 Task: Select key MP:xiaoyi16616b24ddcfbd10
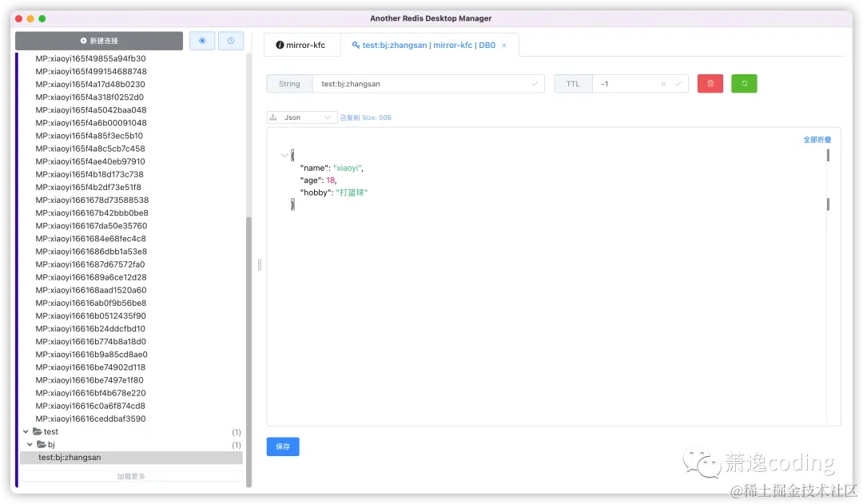91,329
